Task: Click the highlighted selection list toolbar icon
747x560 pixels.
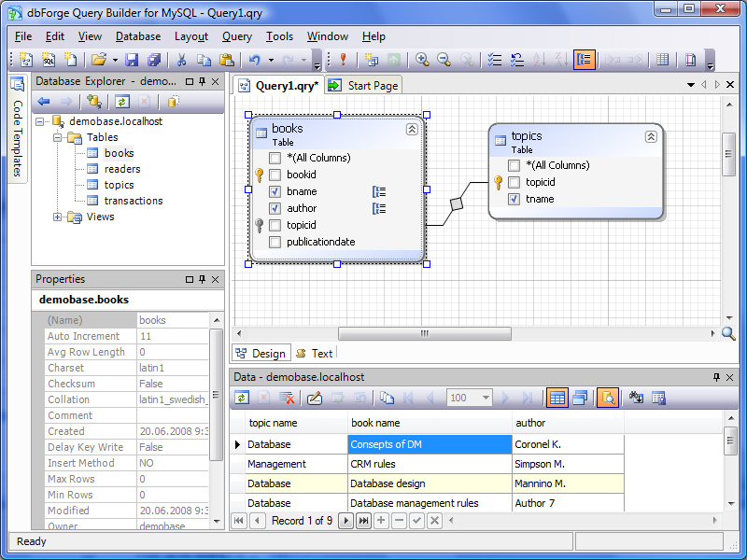Action: click(x=585, y=60)
